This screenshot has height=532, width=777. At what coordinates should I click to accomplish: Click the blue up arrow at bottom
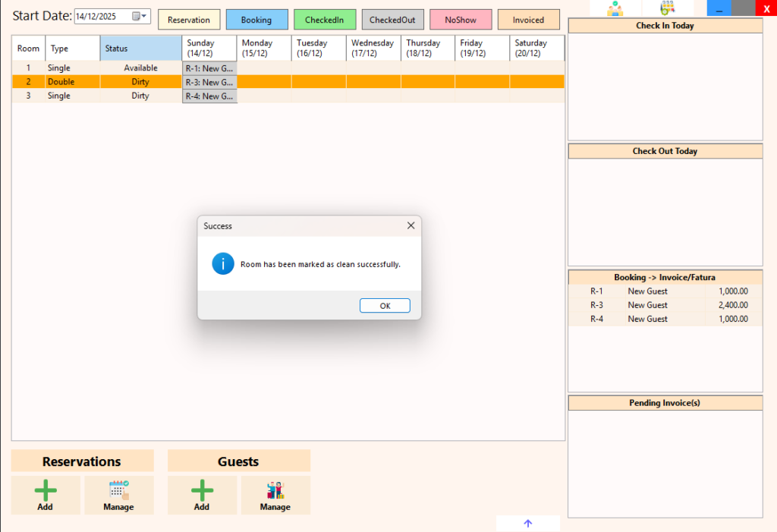(528, 523)
